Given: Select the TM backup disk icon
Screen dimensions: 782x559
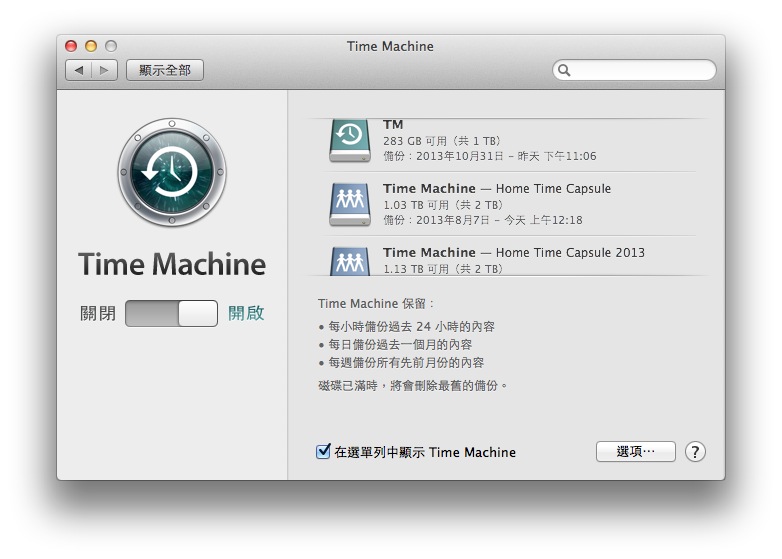Looking at the screenshot, I should 350,141.
